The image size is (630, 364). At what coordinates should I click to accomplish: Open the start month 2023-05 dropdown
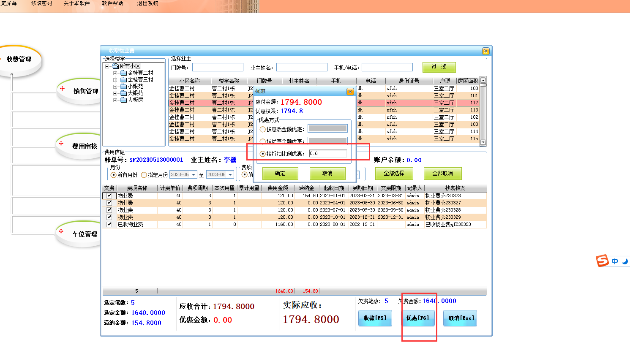click(194, 175)
